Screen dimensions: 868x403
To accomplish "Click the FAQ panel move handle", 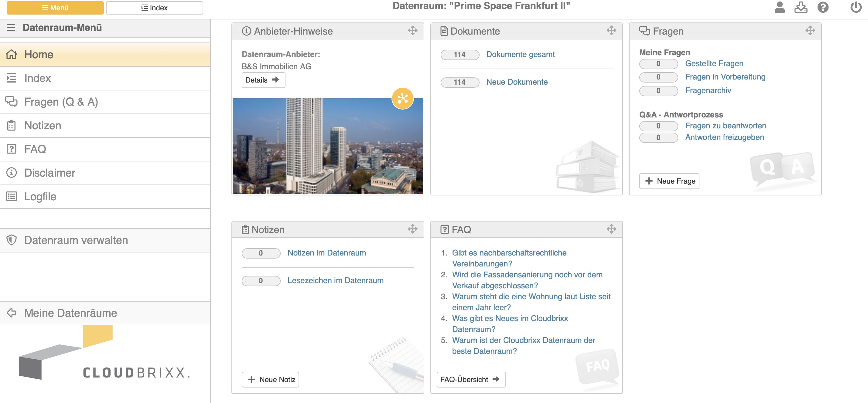I will [611, 229].
